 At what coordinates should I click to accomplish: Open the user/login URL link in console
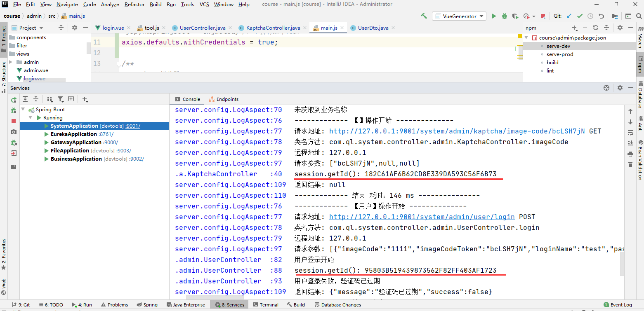click(422, 217)
